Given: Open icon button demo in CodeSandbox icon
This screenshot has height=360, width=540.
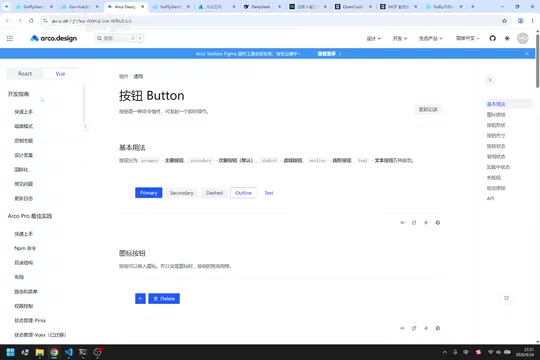Looking at the screenshot, I should pyautogui.click(x=438, y=328).
